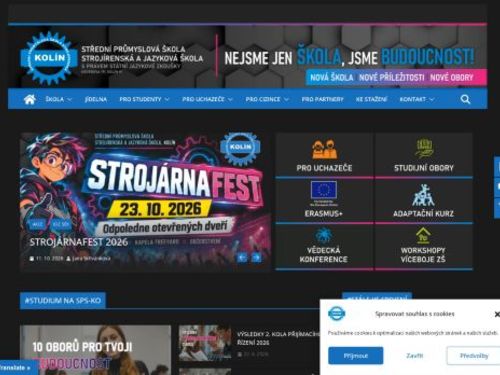Open the Adaptační kurz people icon

(423, 195)
